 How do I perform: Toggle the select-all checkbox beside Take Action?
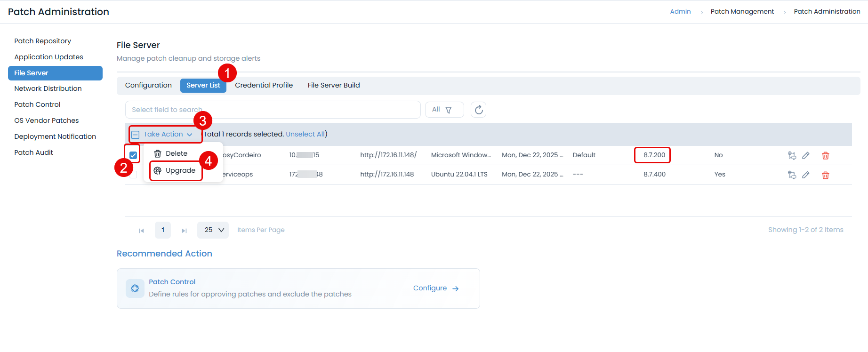tap(135, 135)
